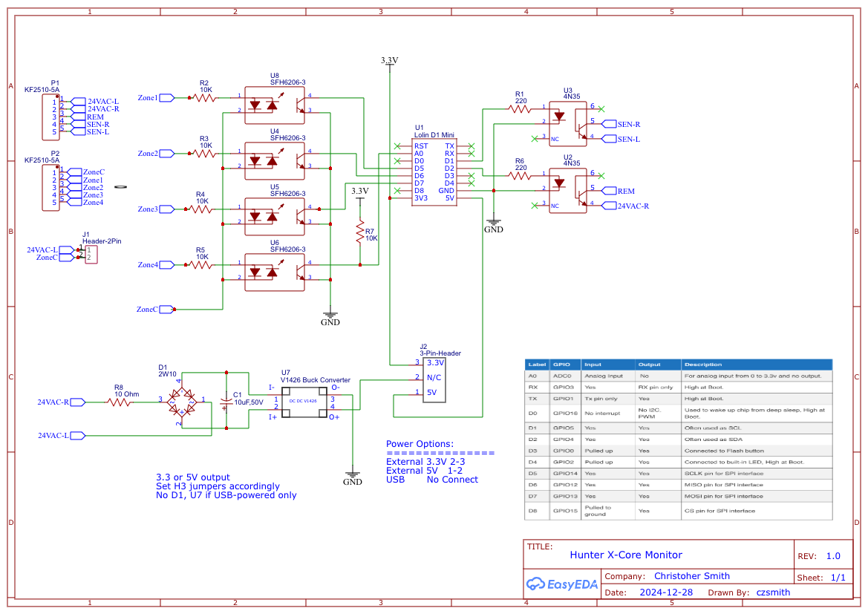Select the P1 KF2510-5A connector body
This screenshot has width=868, height=614.
(x=51, y=117)
